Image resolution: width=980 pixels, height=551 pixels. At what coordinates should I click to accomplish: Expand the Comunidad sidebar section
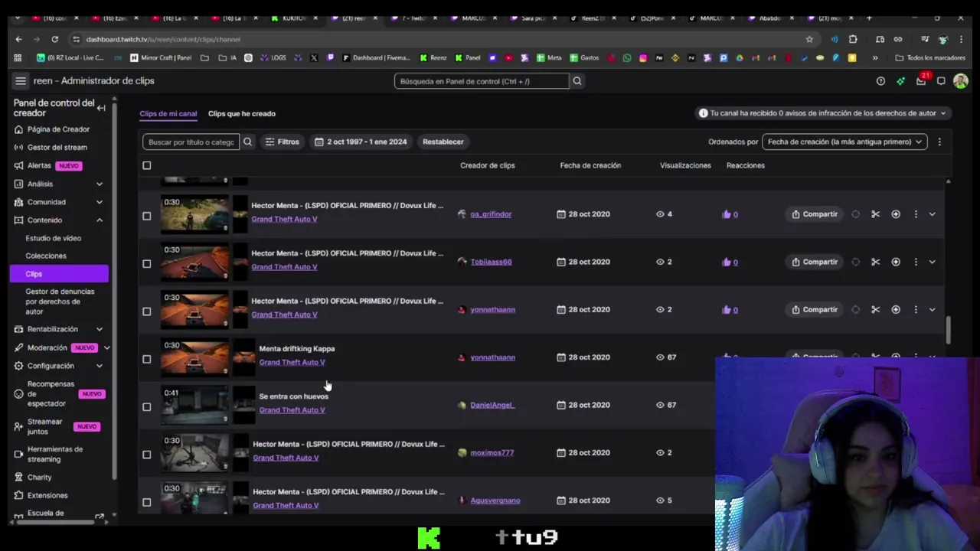point(99,202)
